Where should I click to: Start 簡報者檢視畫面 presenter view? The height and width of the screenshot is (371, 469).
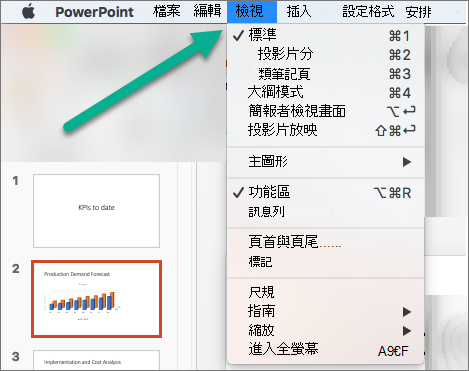tap(325, 111)
